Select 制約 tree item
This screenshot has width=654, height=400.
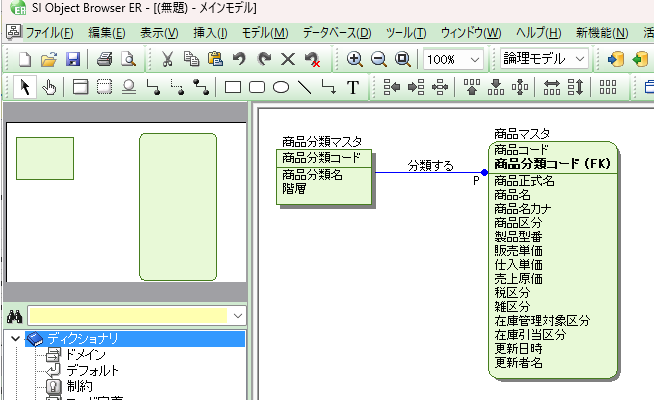point(79,386)
